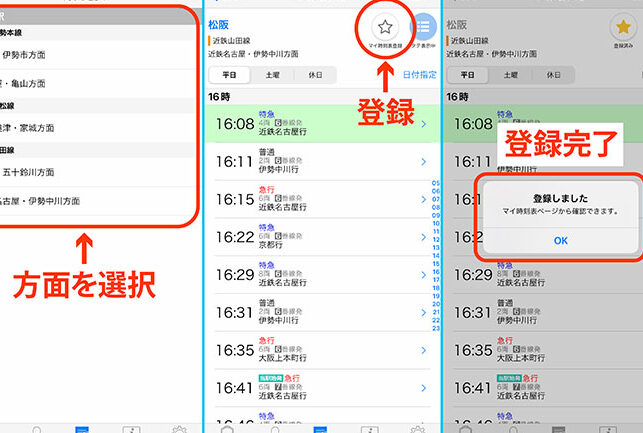
Task: Select the 平日 tab in the right screen
Action: pyautogui.click(x=467, y=75)
